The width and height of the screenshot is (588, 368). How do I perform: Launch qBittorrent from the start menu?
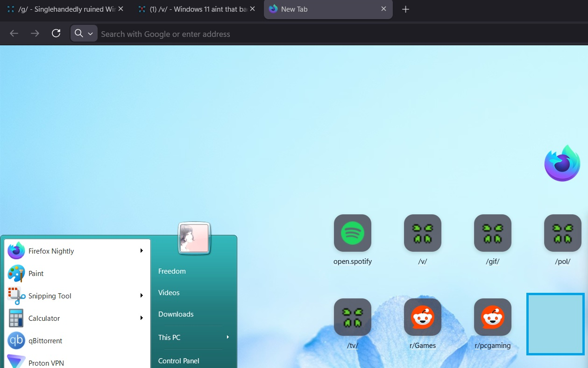pyautogui.click(x=78, y=340)
